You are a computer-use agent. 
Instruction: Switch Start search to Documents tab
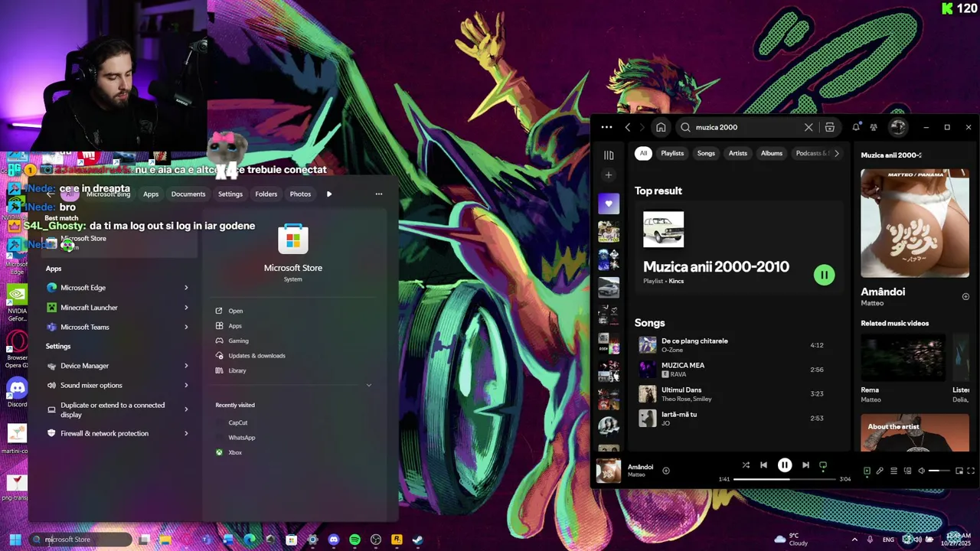[188, 194]
